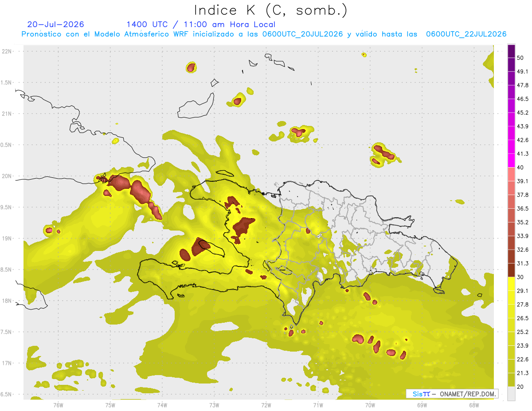Click the '45.2' colorbar value

523,113
